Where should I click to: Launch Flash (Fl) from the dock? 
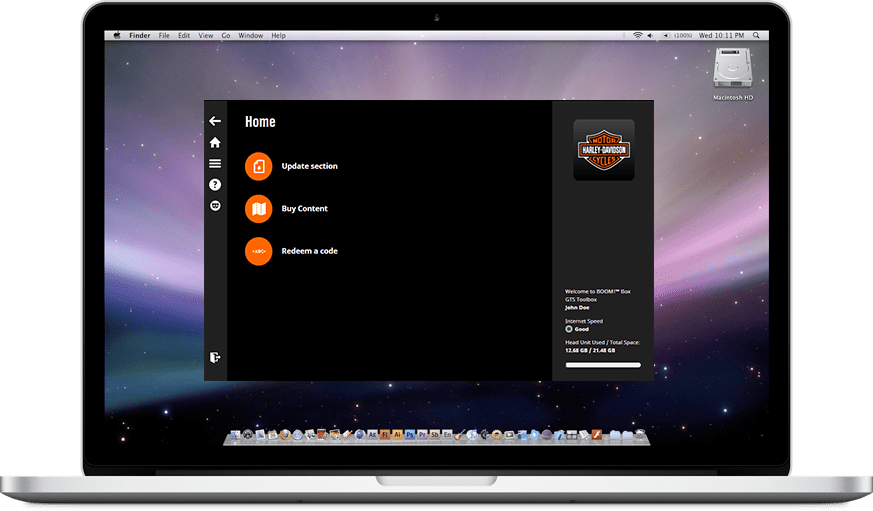(385, 434)
